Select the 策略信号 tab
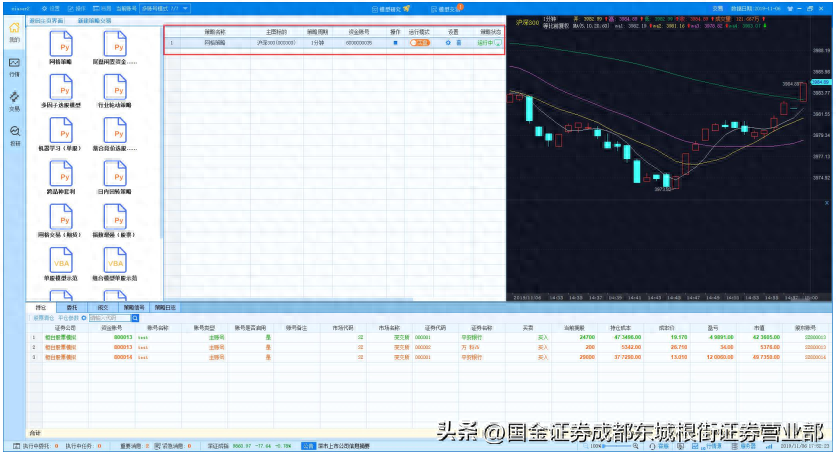The image size is (837, 456). point(134,308)
